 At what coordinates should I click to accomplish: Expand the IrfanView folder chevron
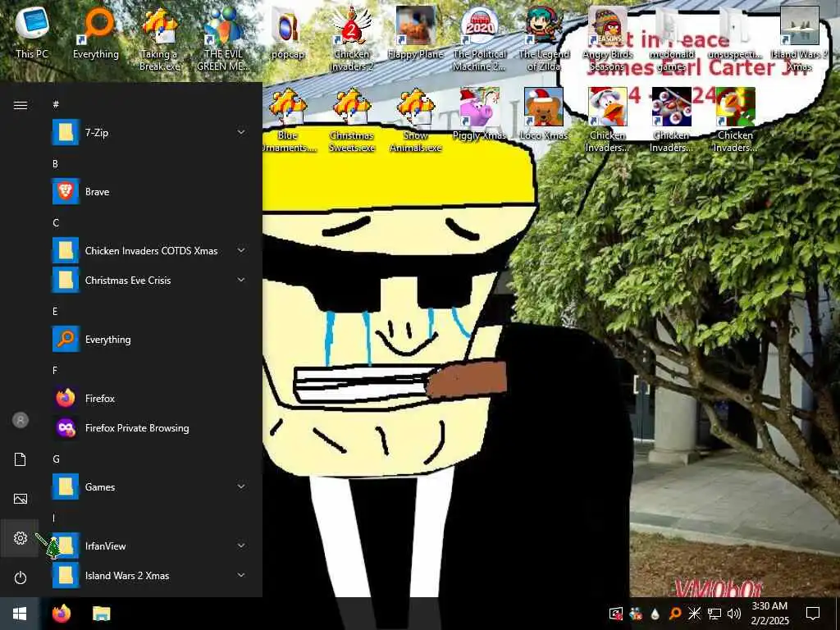pos(241,546)
